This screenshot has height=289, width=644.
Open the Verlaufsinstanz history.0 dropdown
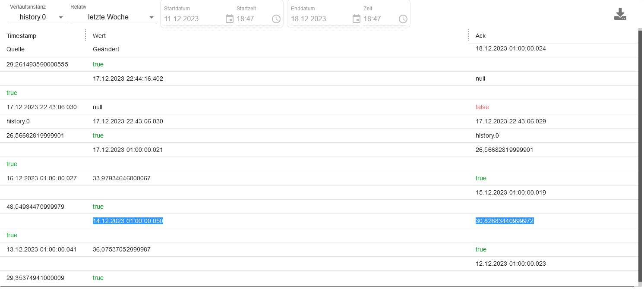pyautogui.click(x=38, y=17)
